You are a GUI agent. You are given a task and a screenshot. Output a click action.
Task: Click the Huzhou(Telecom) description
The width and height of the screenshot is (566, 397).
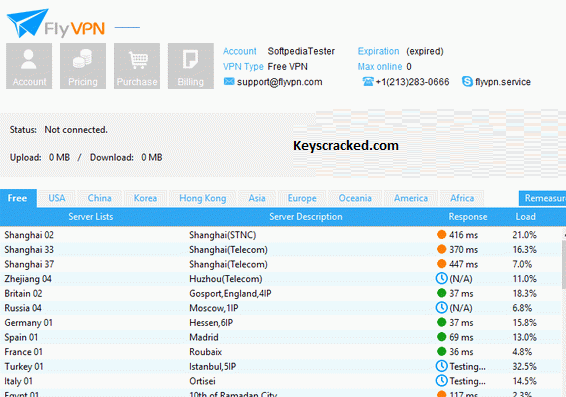pyautogui.click(x=226, y=279)
